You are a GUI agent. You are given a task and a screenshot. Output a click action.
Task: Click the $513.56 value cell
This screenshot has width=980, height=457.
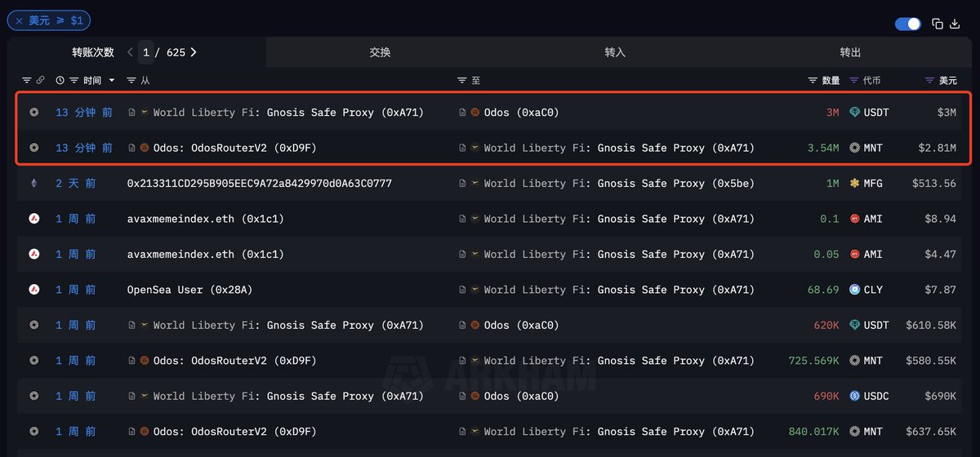coord(934,184)
